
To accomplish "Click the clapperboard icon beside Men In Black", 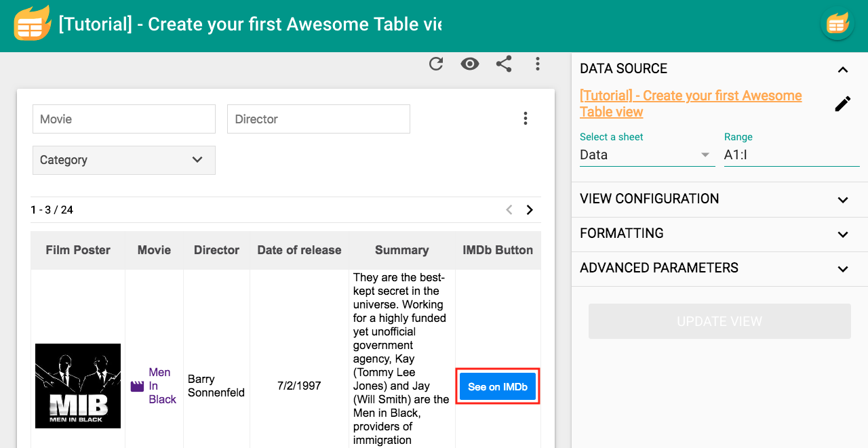I will [137, 386].
